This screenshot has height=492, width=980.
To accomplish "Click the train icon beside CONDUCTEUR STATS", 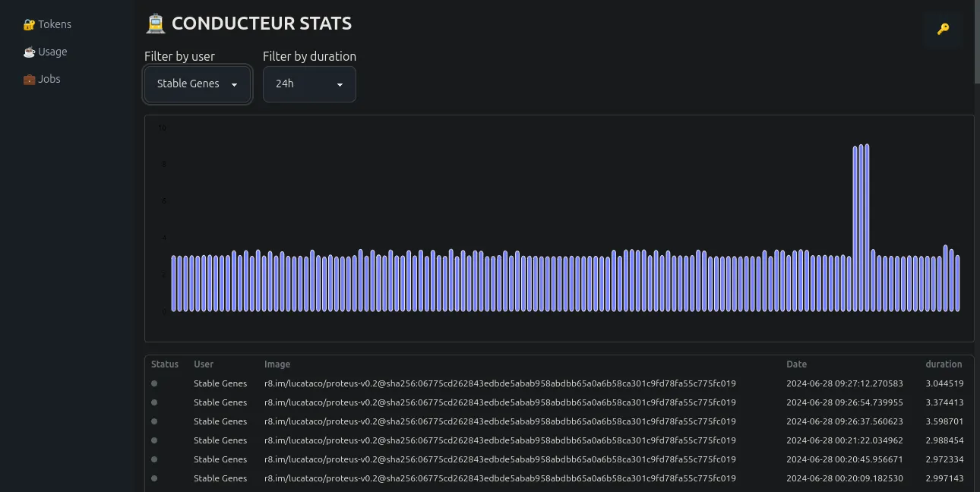I will coord(155,24).
